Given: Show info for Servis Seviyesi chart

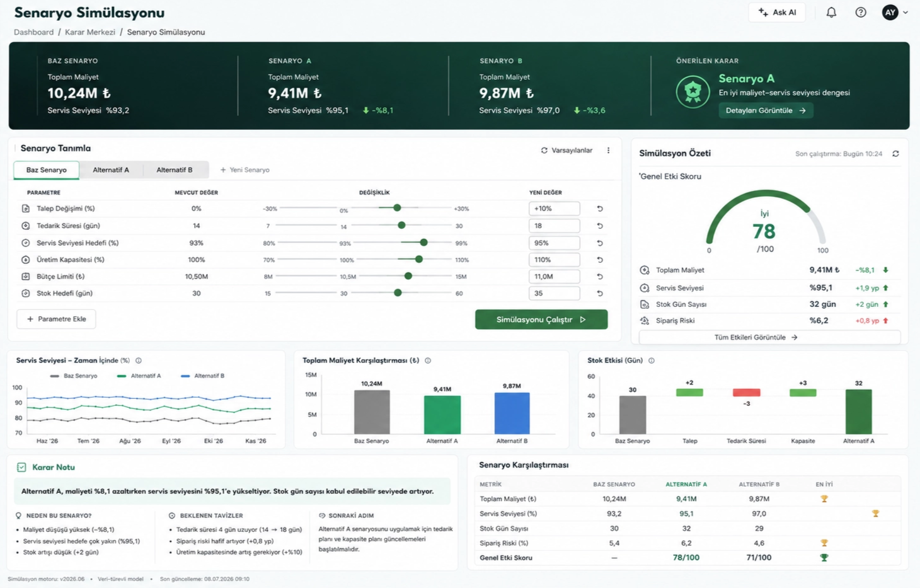Looking at the screenshot, I should pos(139,360).
